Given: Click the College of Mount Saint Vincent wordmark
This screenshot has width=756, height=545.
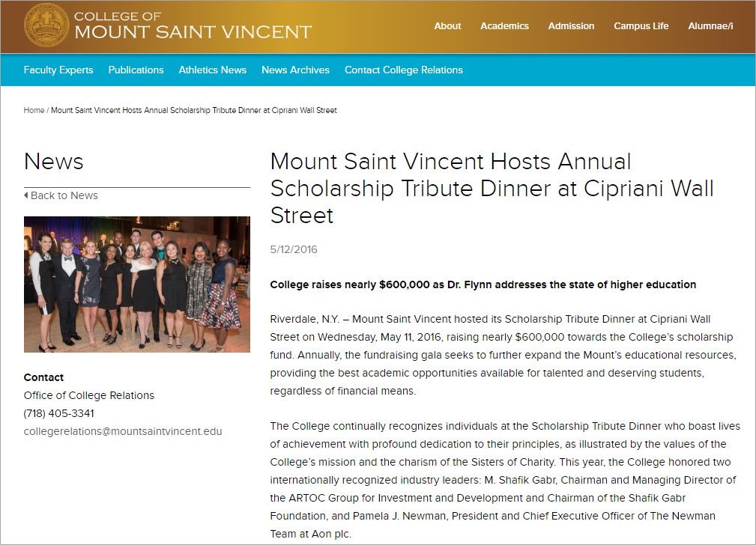Looking at the screenshot, I should coord(193,25).
